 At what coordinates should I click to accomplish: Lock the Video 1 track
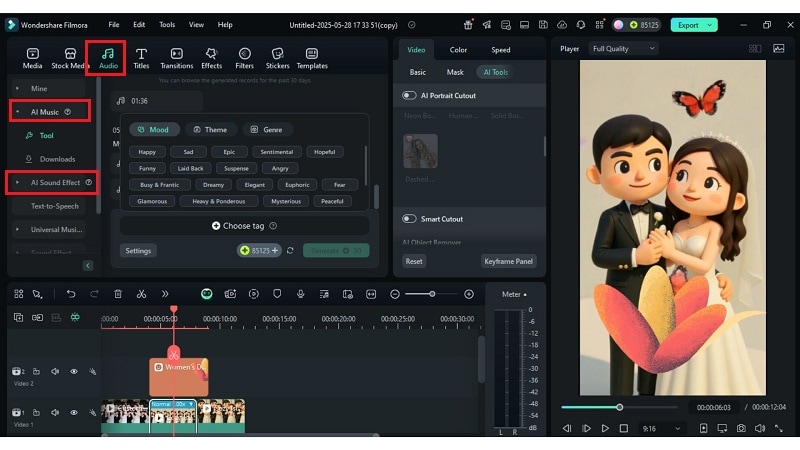36,412
